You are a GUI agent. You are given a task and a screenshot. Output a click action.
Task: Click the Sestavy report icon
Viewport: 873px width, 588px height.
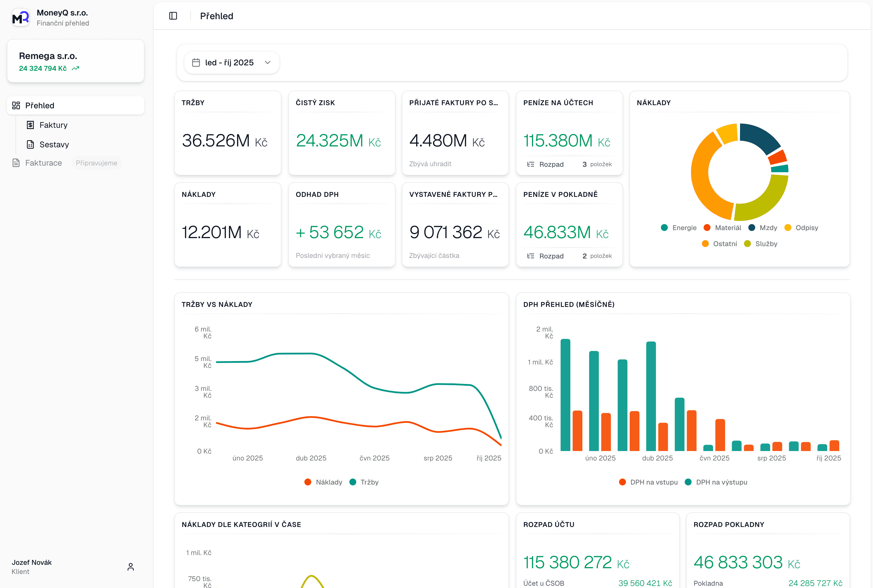tap(30, 144)
